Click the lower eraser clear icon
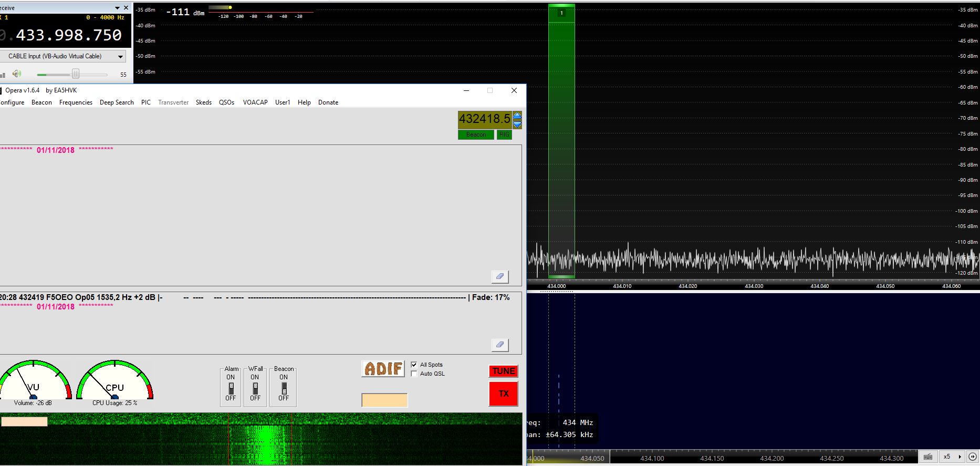The width and height of the screenshot is (980, 466). coord(499,345)
